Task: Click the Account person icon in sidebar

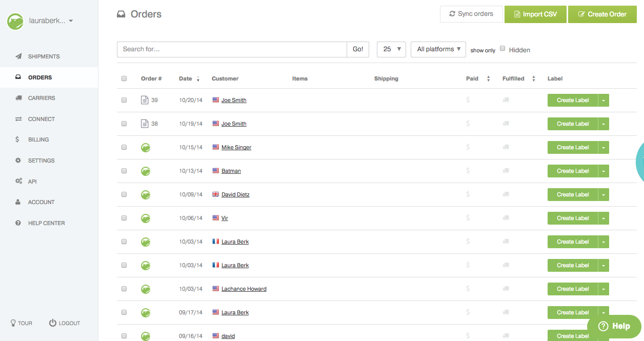Action: tap(18, 202)
